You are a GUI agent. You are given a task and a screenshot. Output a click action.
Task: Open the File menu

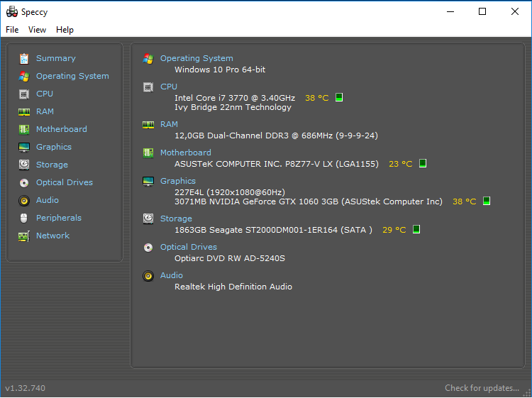click(12, 30)
